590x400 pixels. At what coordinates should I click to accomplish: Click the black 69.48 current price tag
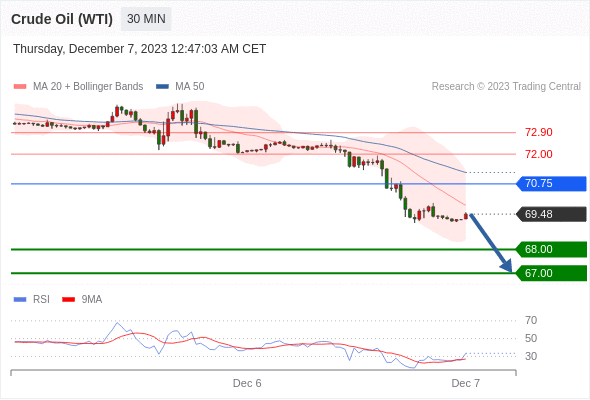click(x=551, y=214)
